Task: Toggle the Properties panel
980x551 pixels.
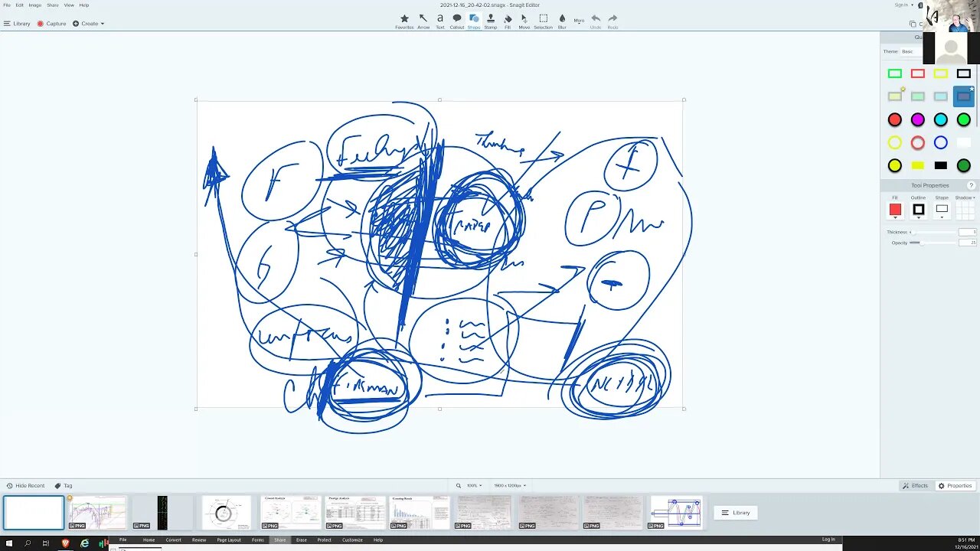Action: coord(955,486)
